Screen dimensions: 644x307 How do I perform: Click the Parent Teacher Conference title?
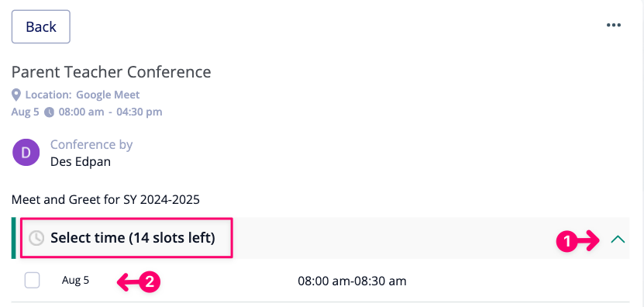[112, 72]
